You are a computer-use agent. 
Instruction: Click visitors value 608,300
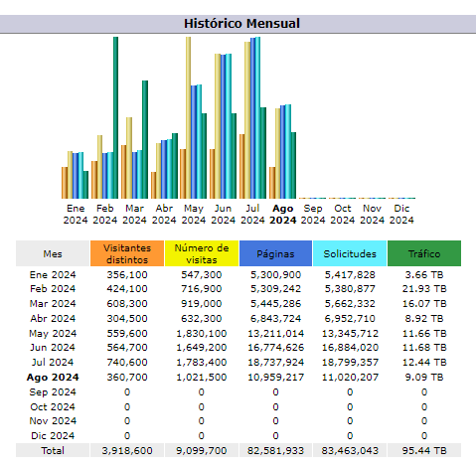(127, 304)
